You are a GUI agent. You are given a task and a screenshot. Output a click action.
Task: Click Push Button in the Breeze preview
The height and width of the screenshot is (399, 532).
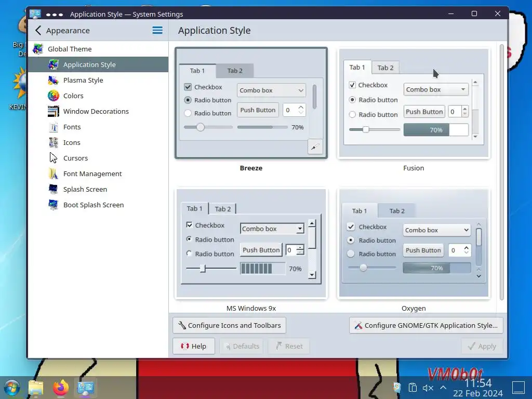coord(258,110)
